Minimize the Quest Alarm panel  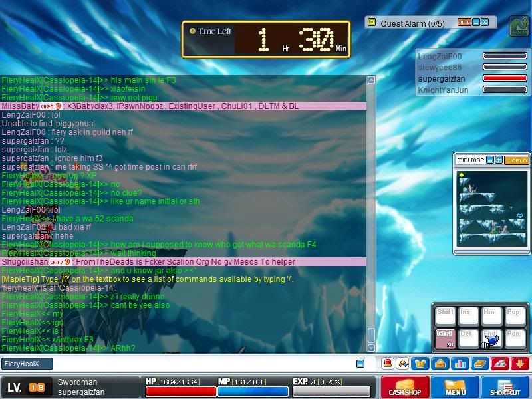coord(475,22)
